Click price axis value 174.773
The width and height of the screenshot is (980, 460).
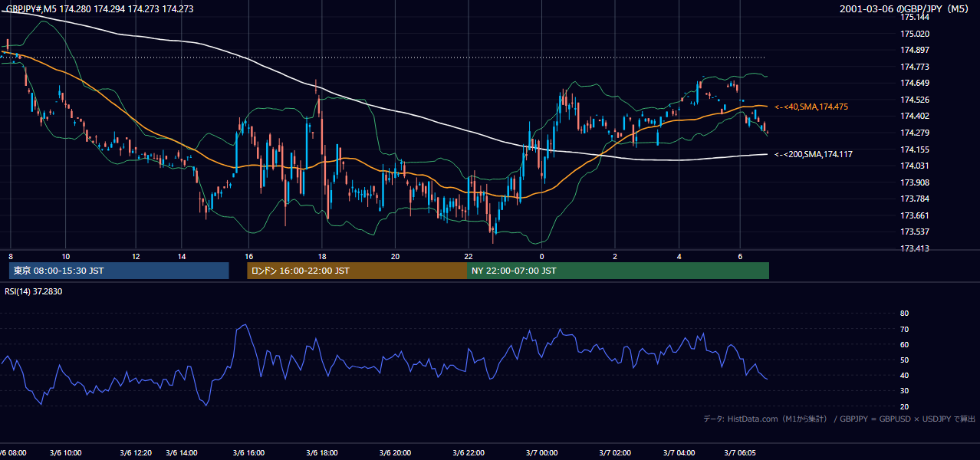coord(915,67)
